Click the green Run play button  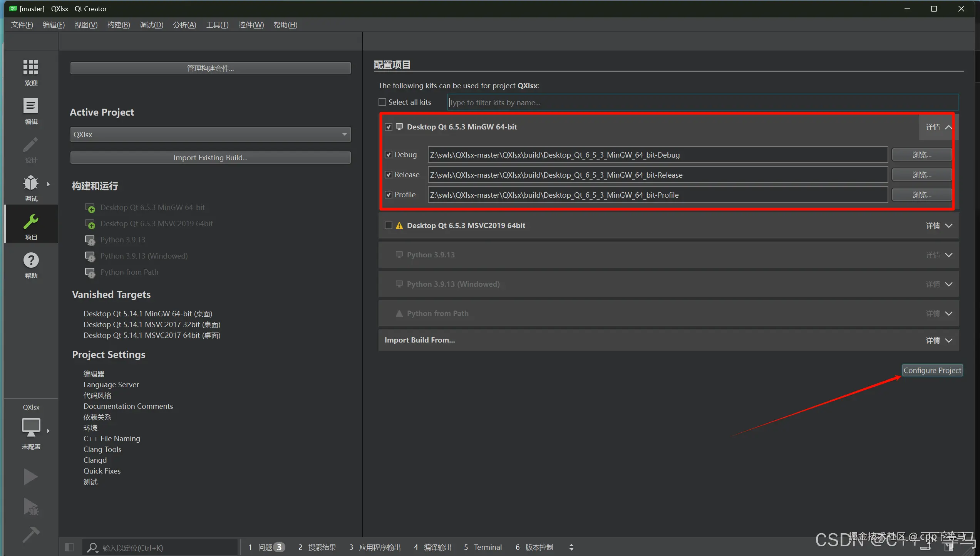(30, 477)
